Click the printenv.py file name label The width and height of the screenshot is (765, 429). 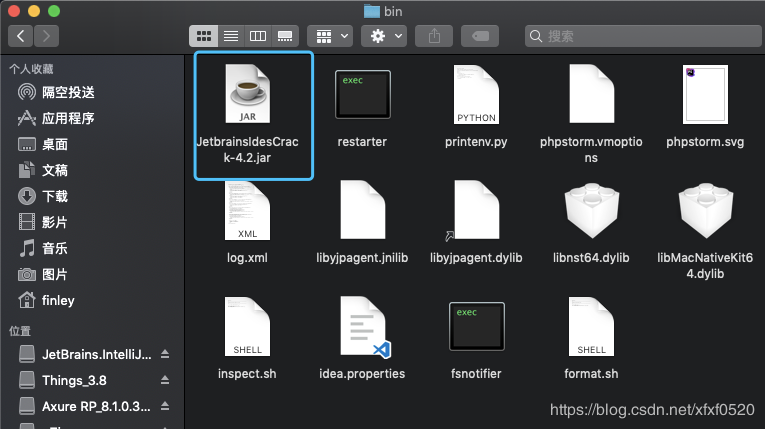pyautogui.click(x=476, y=142)
